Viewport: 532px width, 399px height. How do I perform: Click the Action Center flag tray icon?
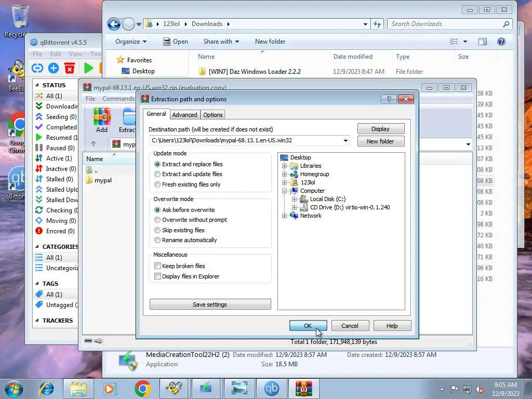coord(454,389)
